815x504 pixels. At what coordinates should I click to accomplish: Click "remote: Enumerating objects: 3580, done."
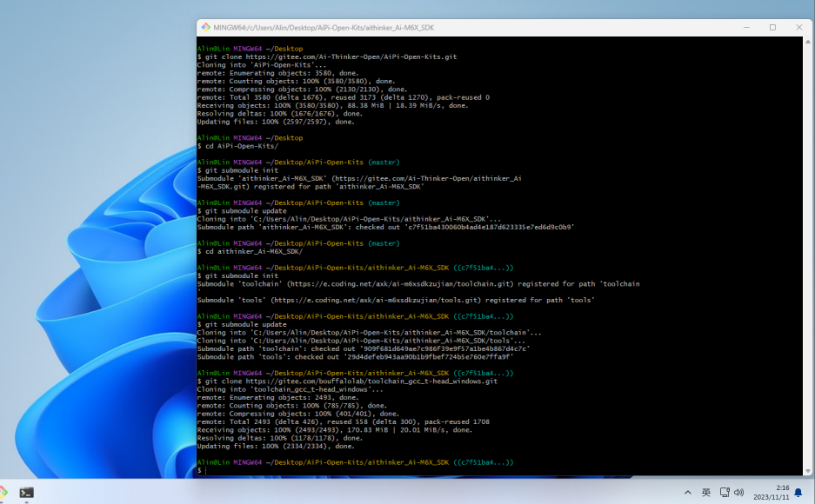278,73
